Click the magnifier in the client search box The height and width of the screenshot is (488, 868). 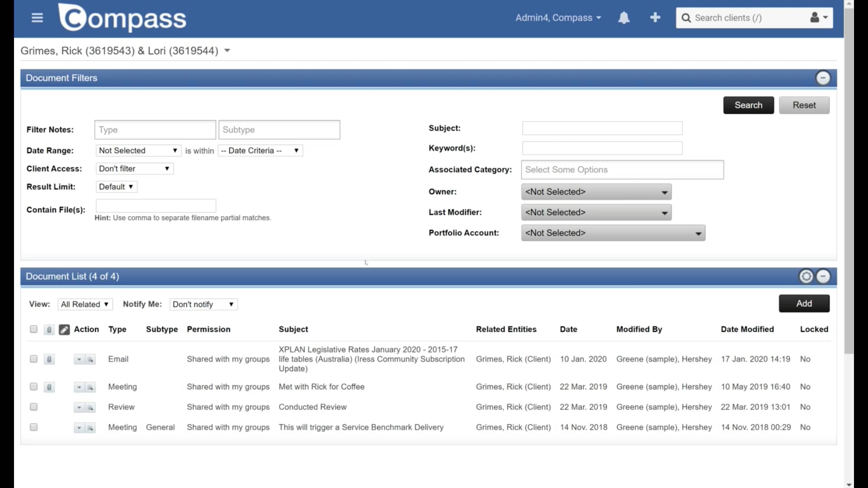687,18
